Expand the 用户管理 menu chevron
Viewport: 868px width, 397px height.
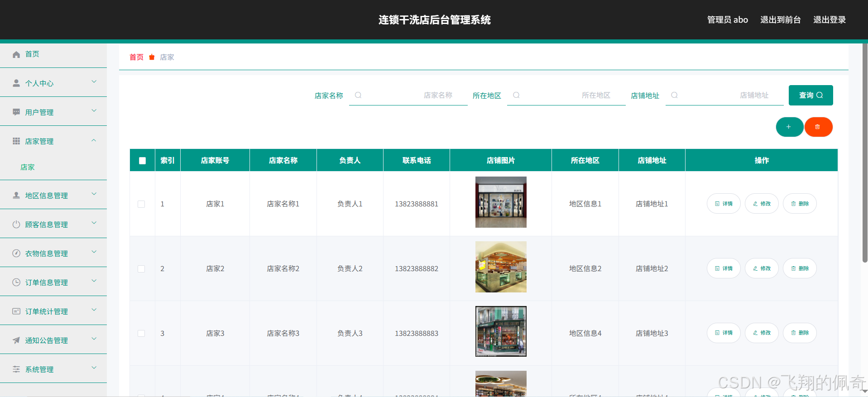pyautogui.click(x=94, y=111)
